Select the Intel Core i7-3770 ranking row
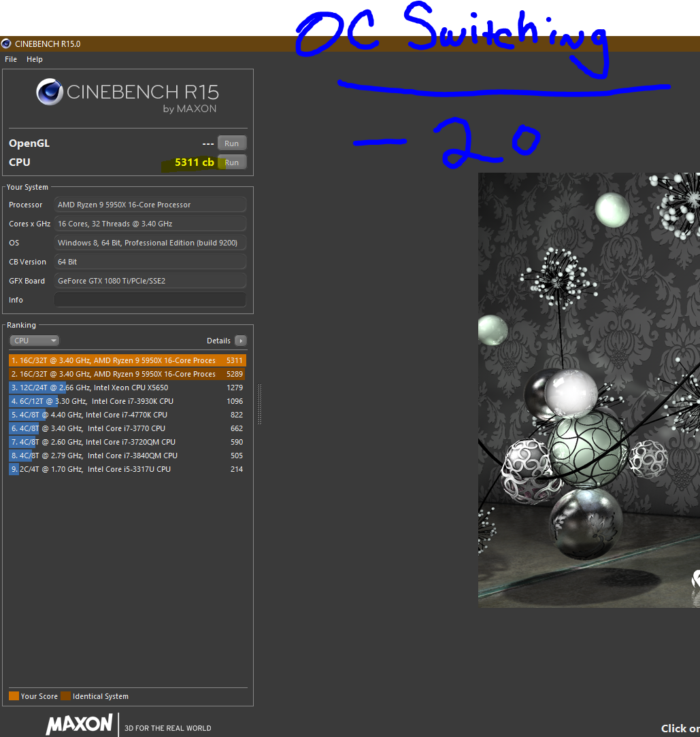The image size is (700, 737). (x=127, y=428)
